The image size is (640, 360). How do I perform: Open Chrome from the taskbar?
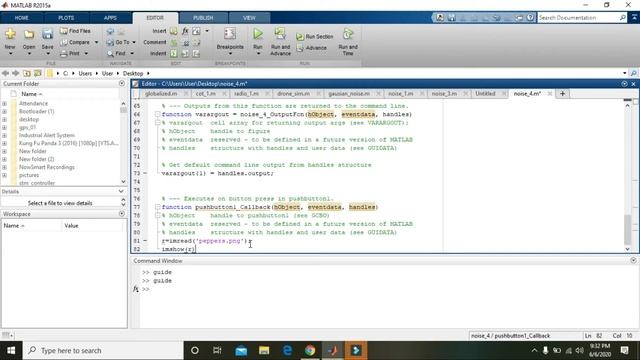[310, 351]
